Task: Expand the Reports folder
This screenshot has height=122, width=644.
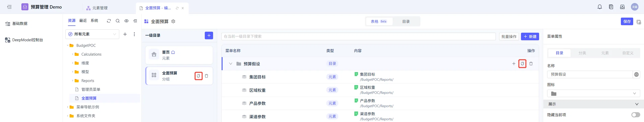Action: pyautogui.click(x=73, y=81)
